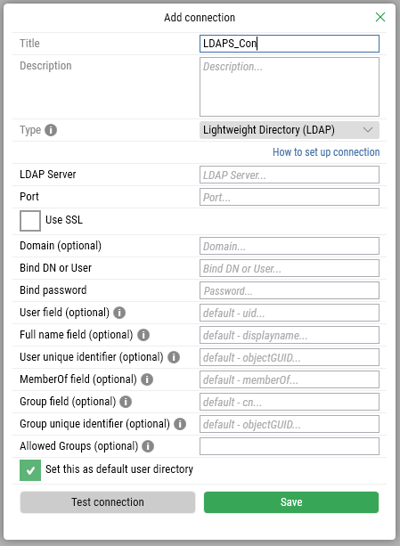The height and width of the screenshot is (546, 400).
Task: Click the Test connection button
Action: (108, 502)
